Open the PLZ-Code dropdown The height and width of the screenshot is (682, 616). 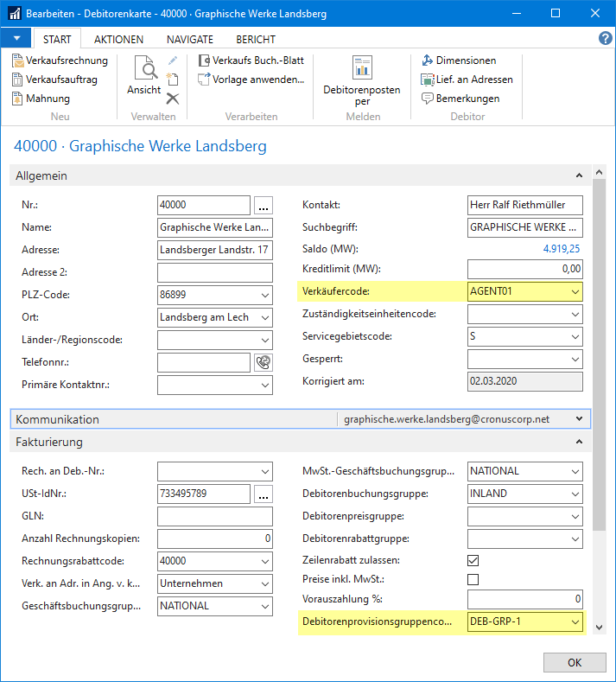click(264, 295)
